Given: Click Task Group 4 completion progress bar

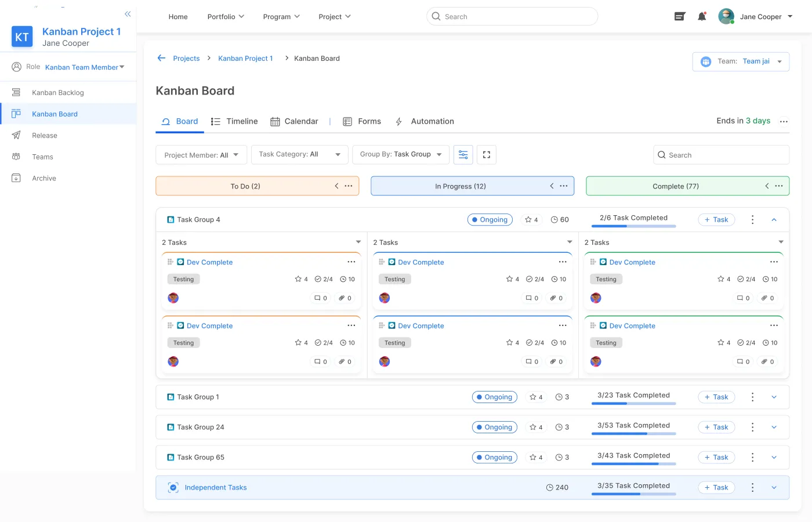Looking at the screenshot, I should (x=633, y=226).
